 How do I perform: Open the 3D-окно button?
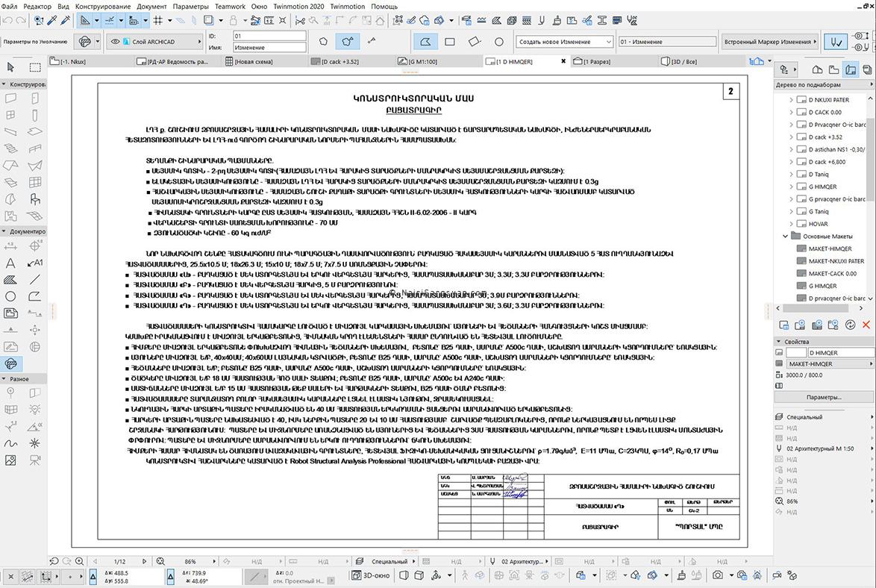click(370, 575)
